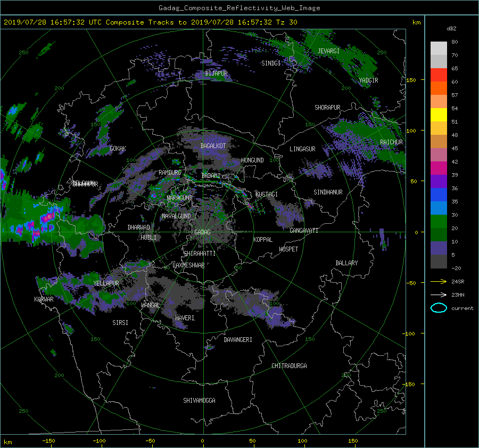Click the RAMDURG city label
Screen dimensions: 479x448
170,173
